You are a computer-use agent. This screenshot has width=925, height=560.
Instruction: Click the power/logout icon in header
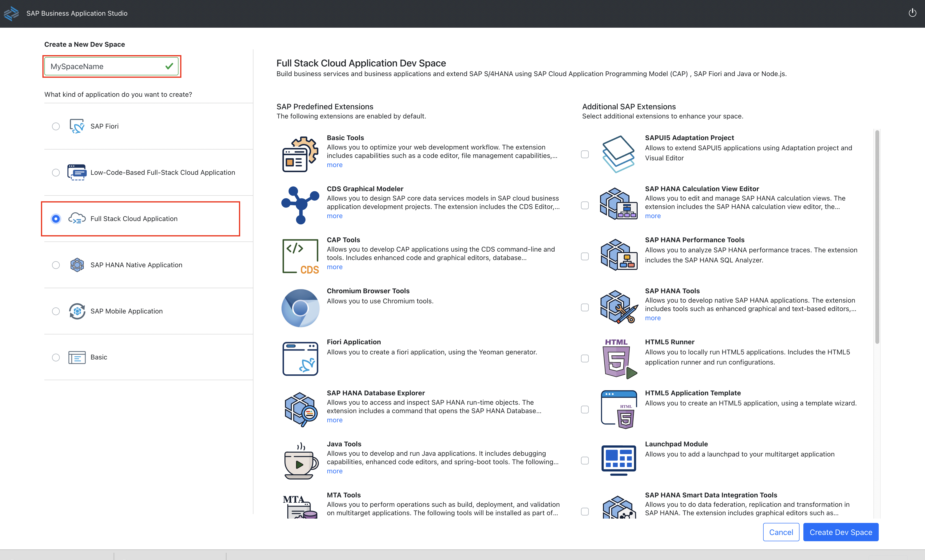point(912,13)
